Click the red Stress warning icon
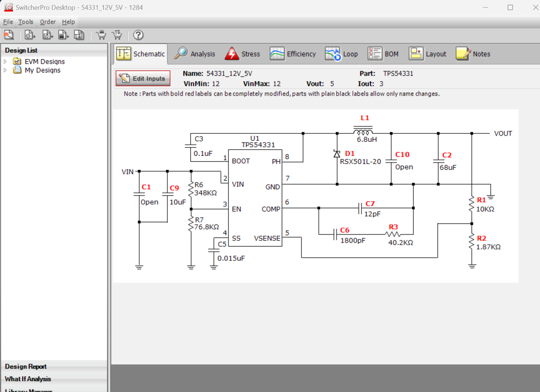Viewport: 540px width, 392px height. (x=232, y=54)
